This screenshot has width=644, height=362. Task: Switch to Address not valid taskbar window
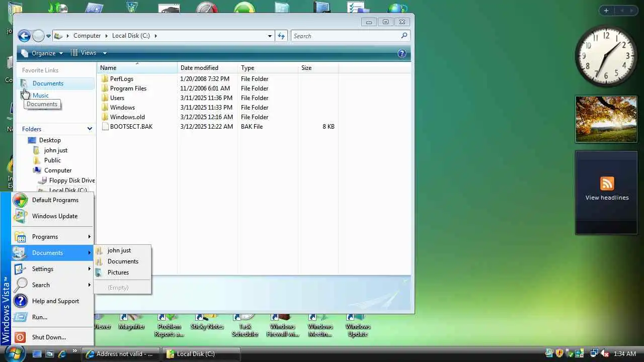[121, 354]
